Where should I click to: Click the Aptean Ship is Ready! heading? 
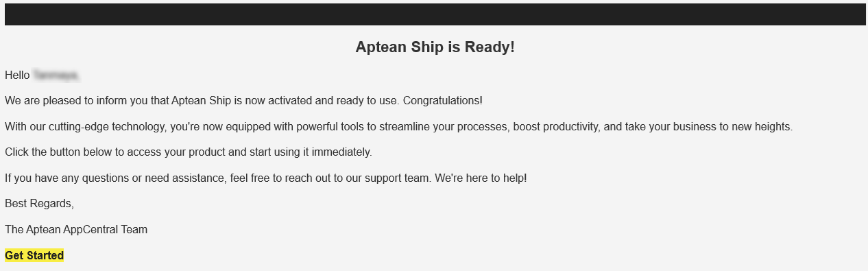(435, 47)
